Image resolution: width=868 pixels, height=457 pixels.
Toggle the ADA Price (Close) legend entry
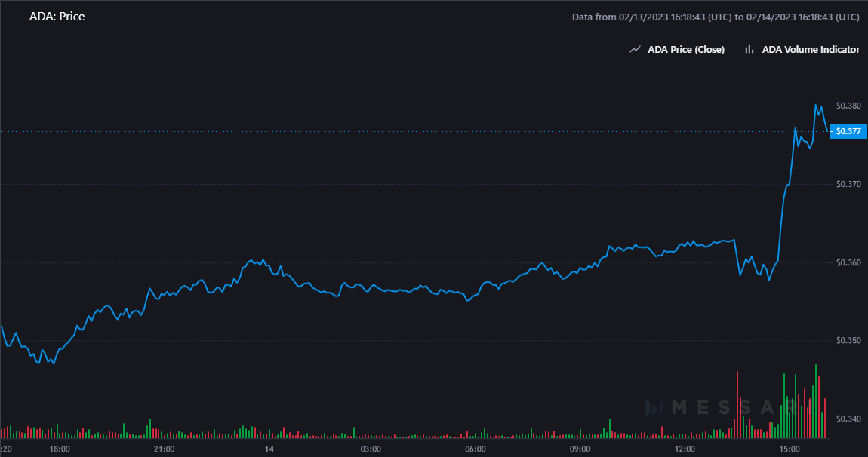677,49
